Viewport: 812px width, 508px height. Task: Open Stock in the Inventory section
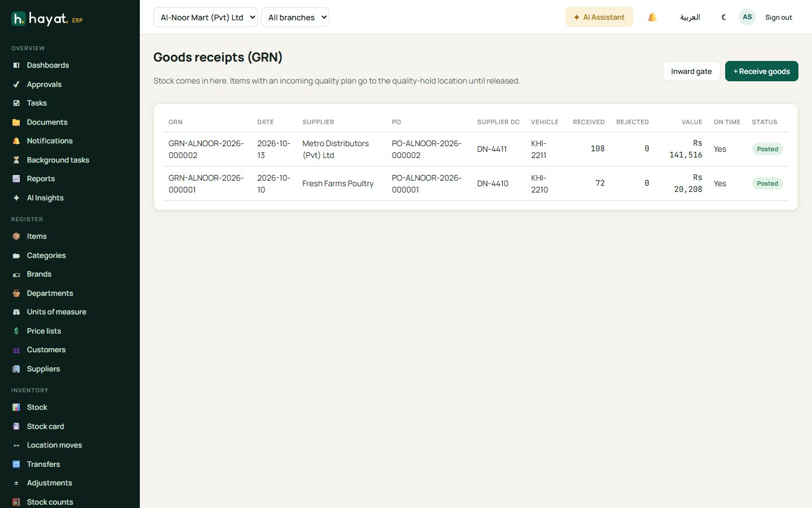tap(37, 408)
